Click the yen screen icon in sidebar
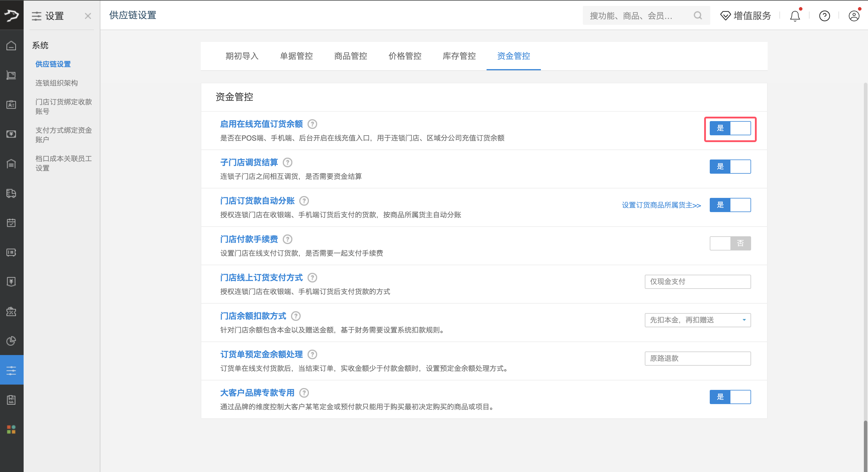868x472 pixels. (x=12, y=134)
